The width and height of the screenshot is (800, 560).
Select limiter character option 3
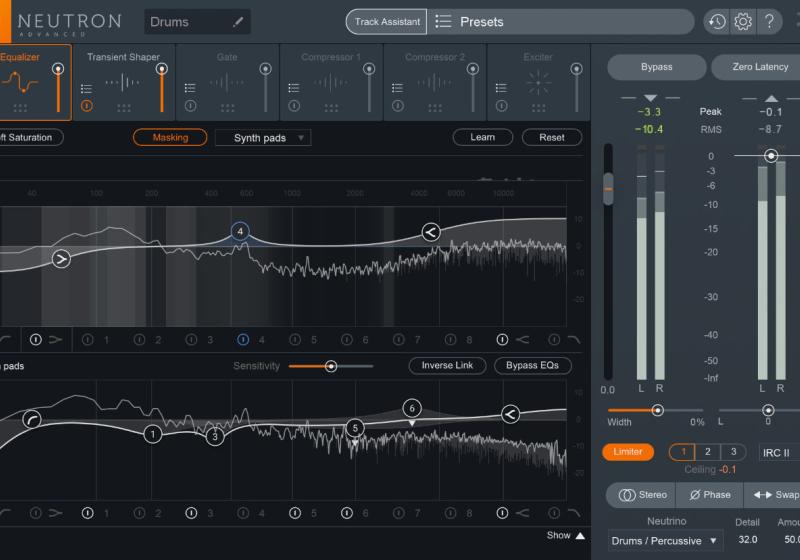734,452
